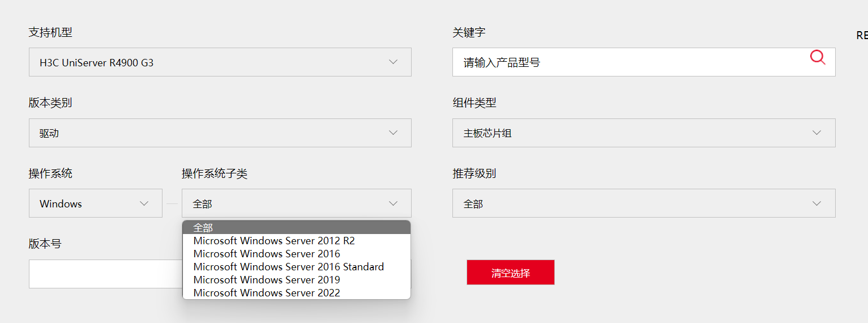Click the Windows dropdown chevron arrow
868x323 pixels.
click(x=144, y=203)
